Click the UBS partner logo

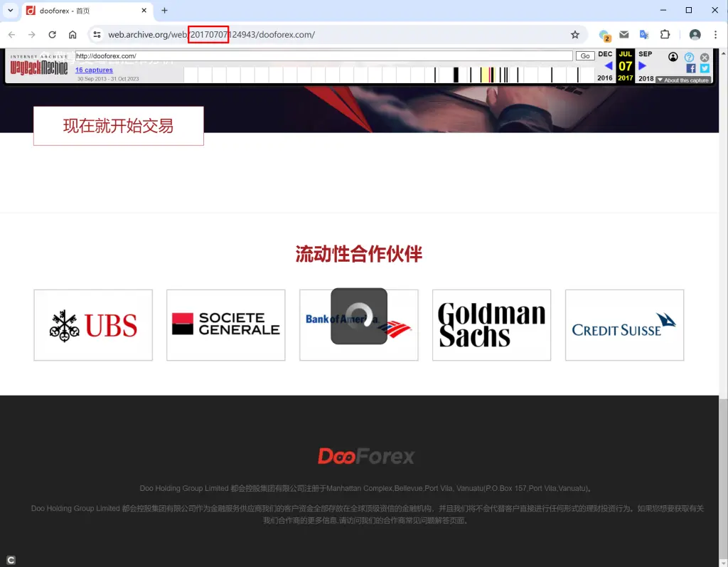click(x=93, y=325)
